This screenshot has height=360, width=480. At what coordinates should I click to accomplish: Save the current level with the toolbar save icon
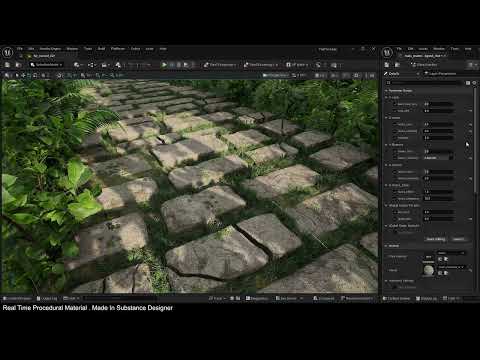pyautogui.click(x=7, y=65)
